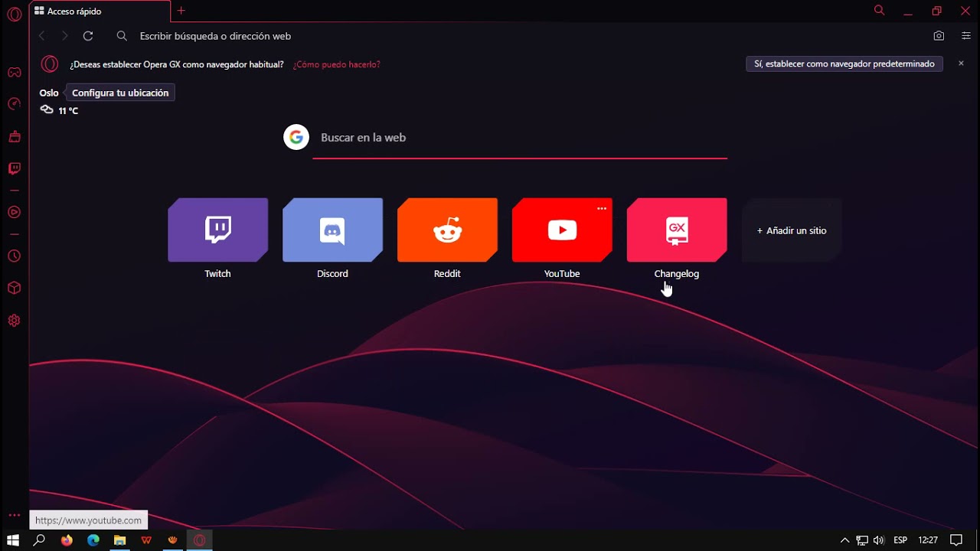The height and width of the screenshot is (551, 980).
Task: Click the magnifier icon in the address bar
Action: (x=122, y=36)
